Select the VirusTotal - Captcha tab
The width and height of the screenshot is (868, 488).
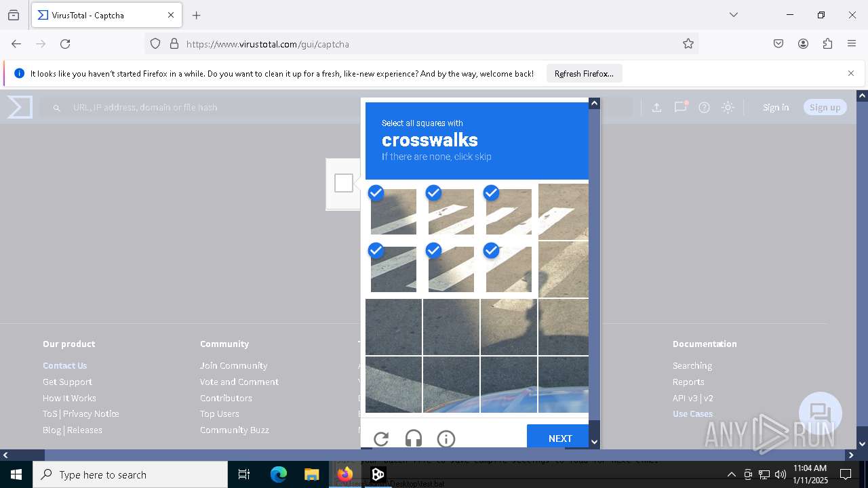[106, 15]
